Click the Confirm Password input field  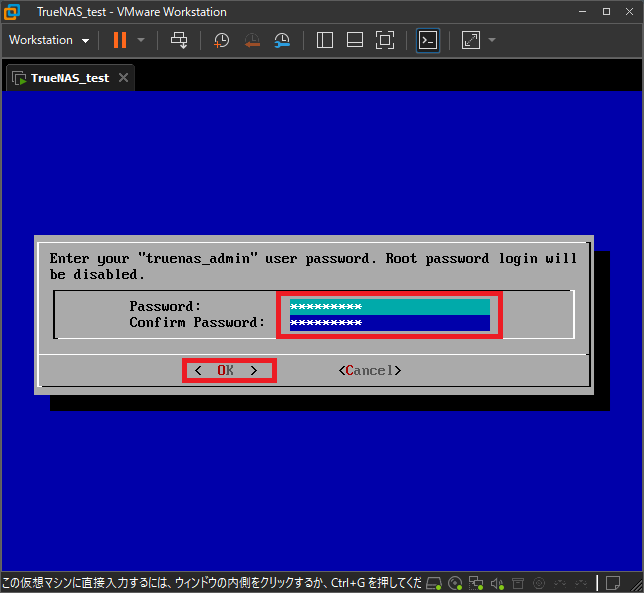pos(389,323)
